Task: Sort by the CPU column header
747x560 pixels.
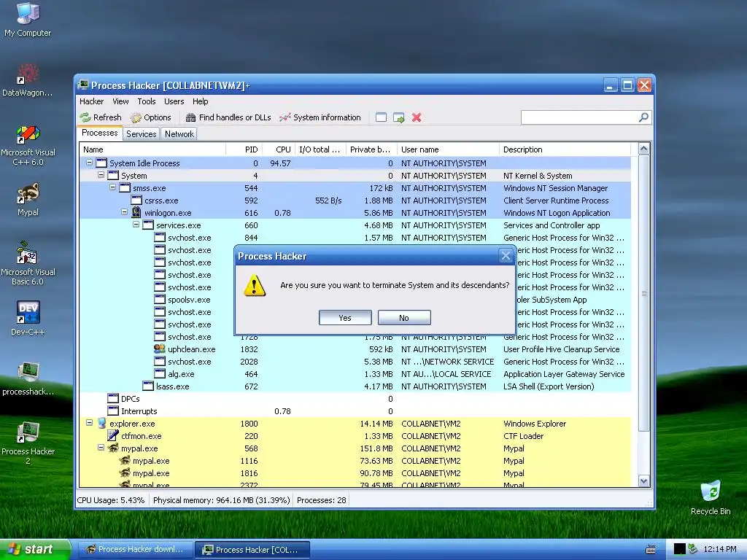Action: click(278, 149)
